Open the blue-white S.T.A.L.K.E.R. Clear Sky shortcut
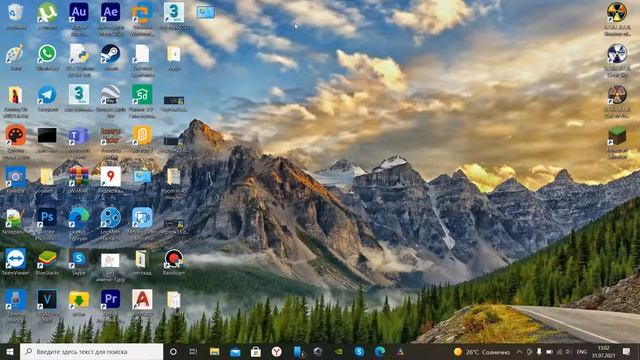 tap(617, 54)
